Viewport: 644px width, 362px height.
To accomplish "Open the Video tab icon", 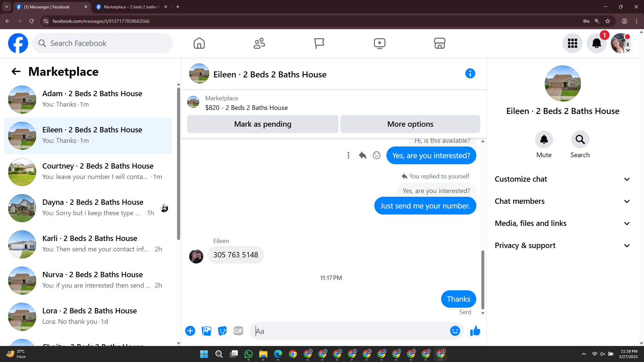I will [379, 43].
